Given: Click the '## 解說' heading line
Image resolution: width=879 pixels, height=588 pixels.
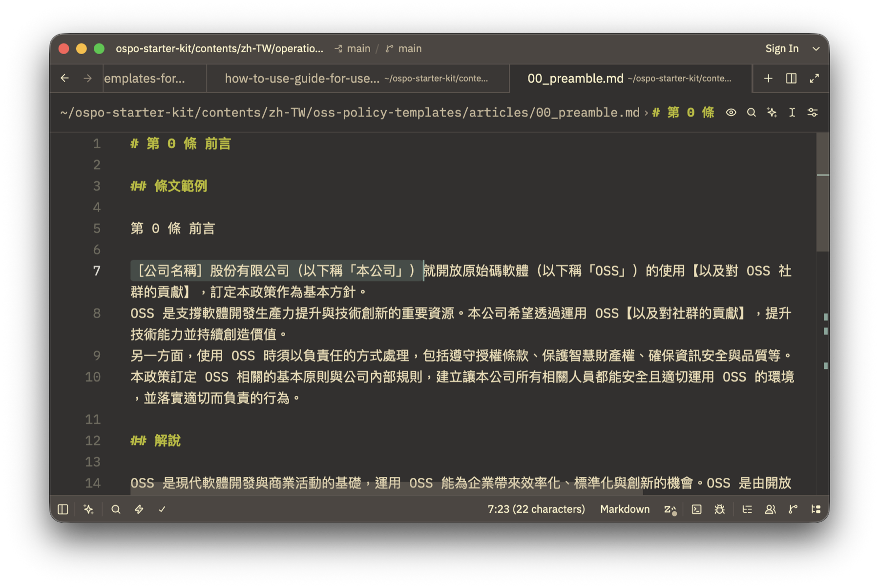Looking at the screenshot, I should click(x=155, y=441).
